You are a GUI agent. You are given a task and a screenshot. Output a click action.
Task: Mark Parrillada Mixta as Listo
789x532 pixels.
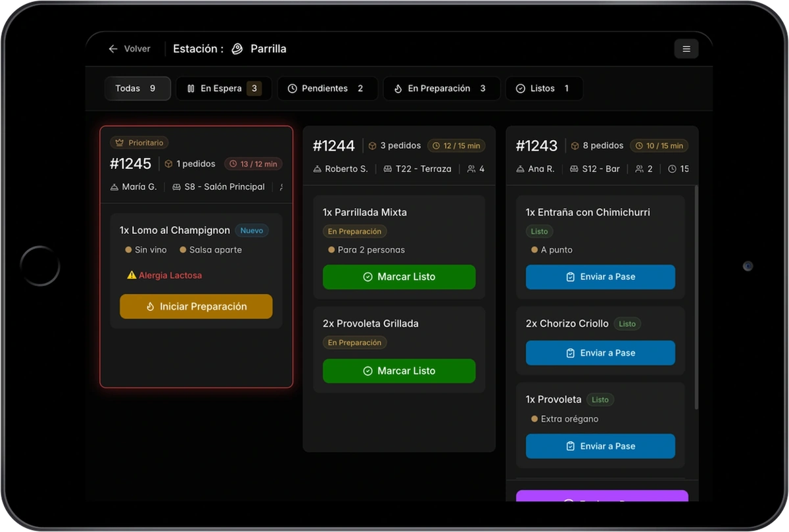[398, 277]
